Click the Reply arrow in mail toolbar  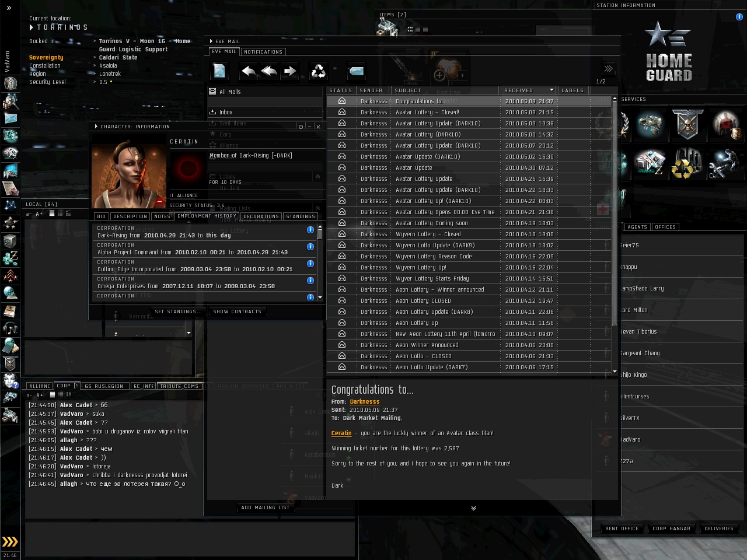(x=249, y=71)
